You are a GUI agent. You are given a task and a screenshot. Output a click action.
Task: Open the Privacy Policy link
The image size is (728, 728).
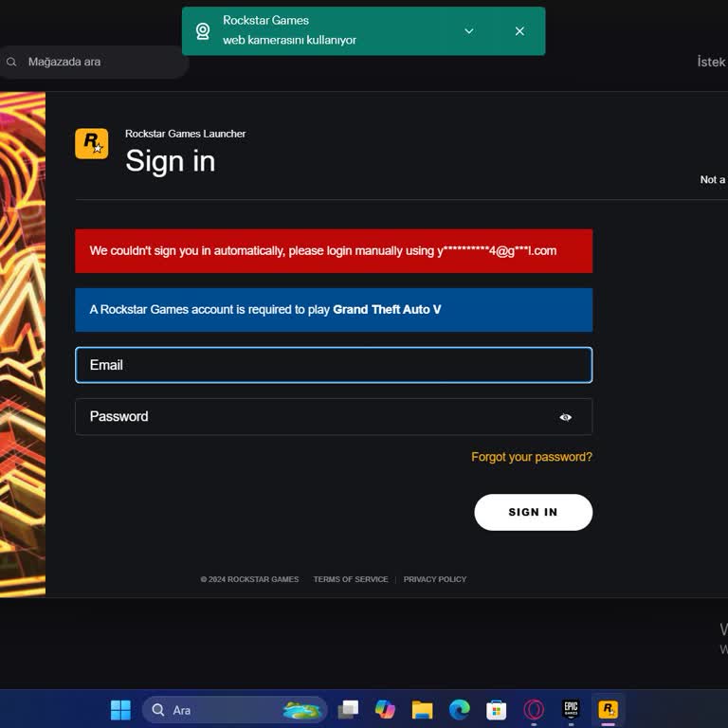pos(434,579)
